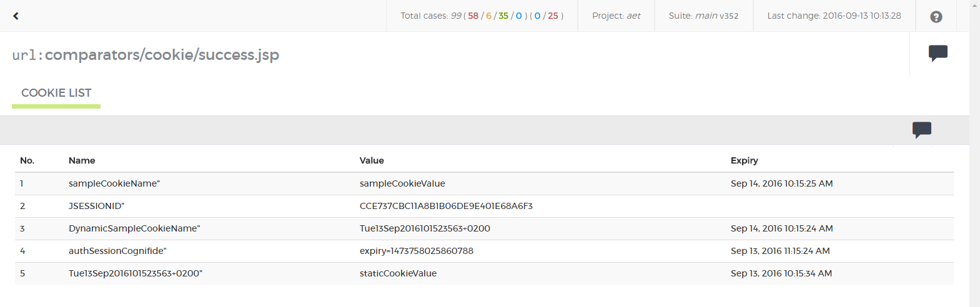Viewport: 980px width, 307px height.
Task: Click the Expiry column header
Action: 744,160
